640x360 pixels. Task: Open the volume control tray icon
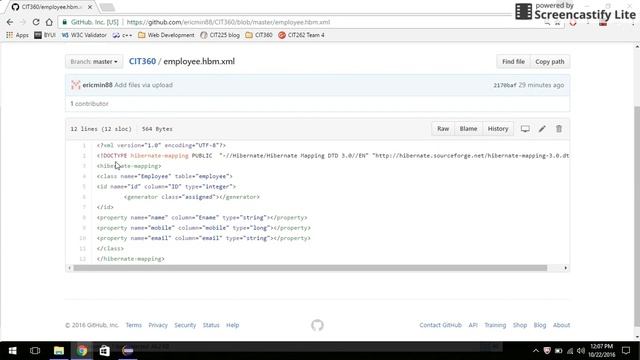coord(581,351)
